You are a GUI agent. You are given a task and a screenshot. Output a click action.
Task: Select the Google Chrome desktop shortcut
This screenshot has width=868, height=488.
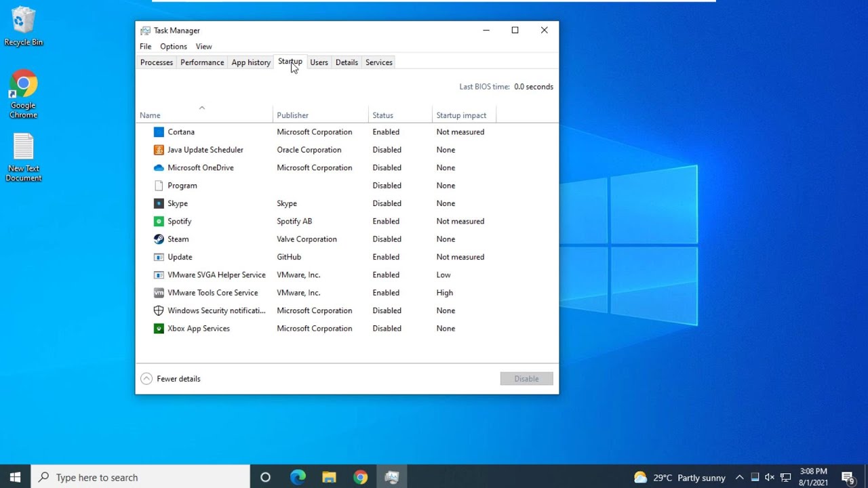[23, 94]
